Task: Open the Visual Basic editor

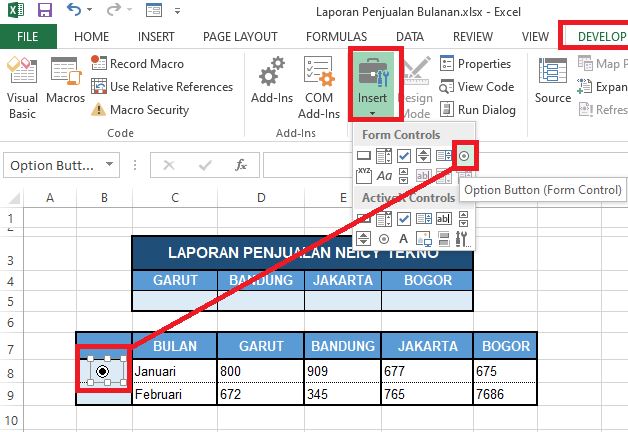Action: click(22, 88)
